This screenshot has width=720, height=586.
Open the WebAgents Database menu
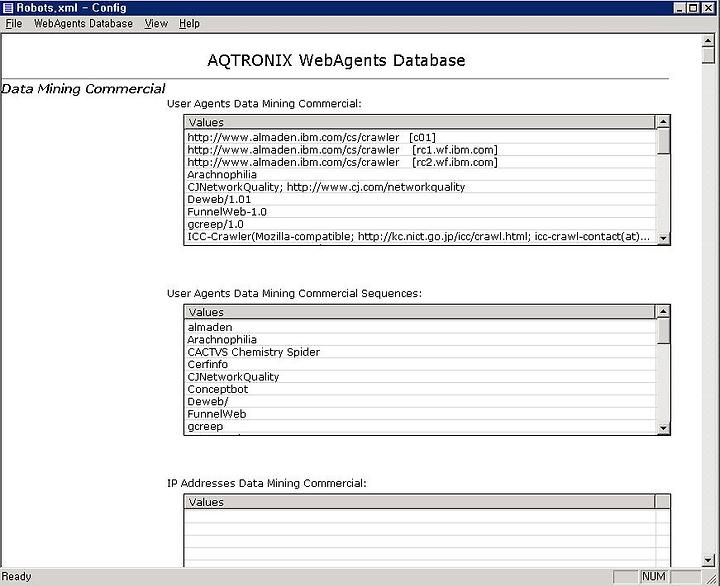click(x=83, y=23)
